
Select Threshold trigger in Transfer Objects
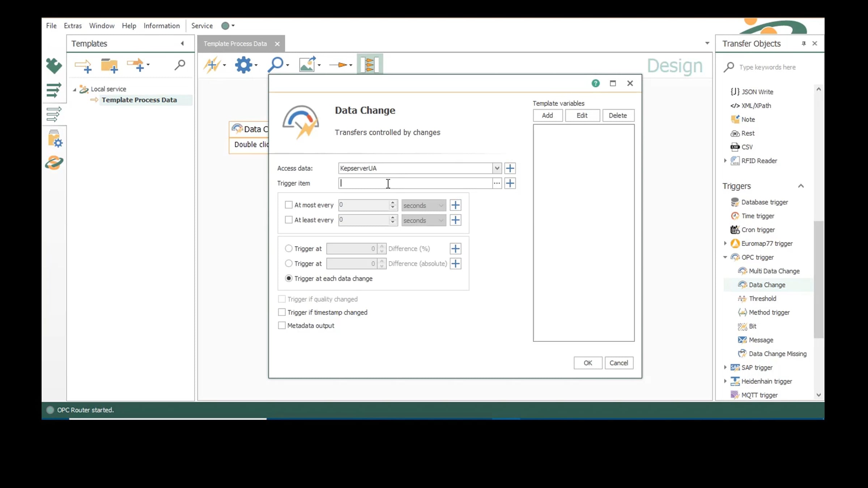click(x=762, y=299)
